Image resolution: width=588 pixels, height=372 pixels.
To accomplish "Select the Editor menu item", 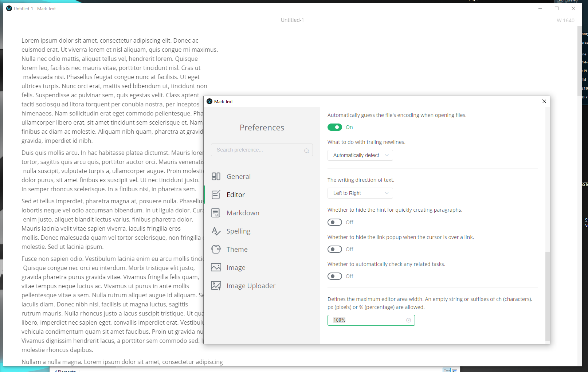I will pos(236,195).
